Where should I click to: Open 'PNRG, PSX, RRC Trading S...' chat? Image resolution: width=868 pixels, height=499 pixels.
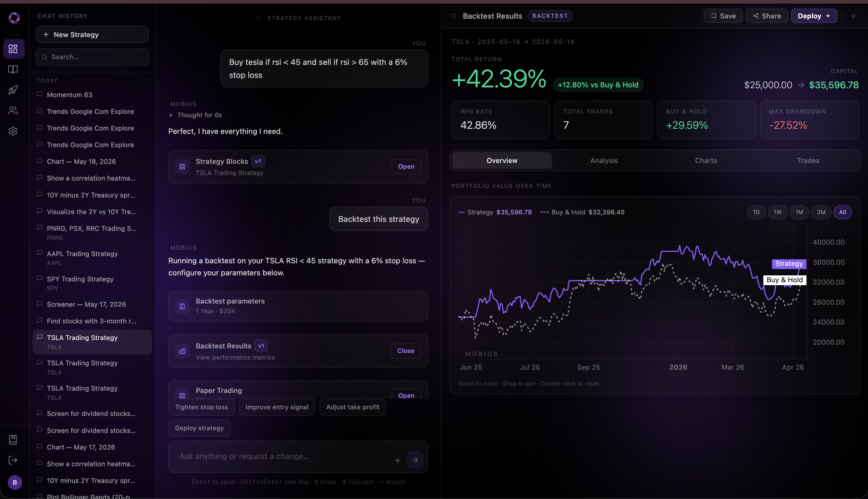coord(92,233)
